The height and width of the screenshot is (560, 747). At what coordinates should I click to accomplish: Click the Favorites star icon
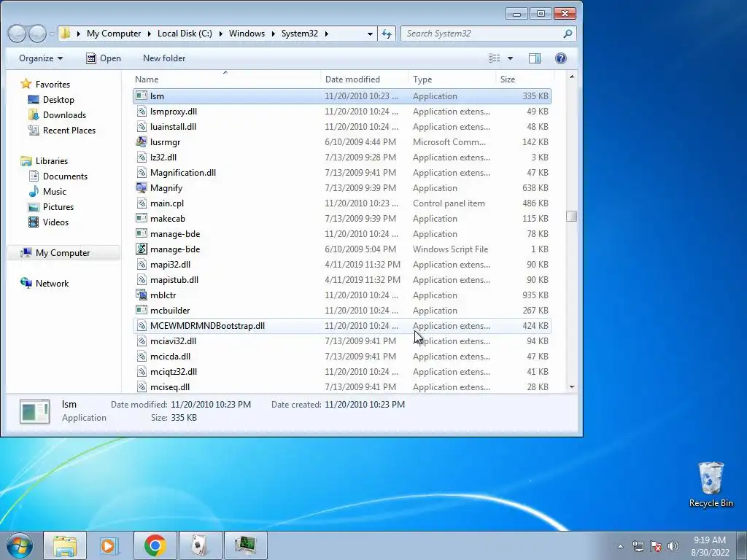point(26,85)
